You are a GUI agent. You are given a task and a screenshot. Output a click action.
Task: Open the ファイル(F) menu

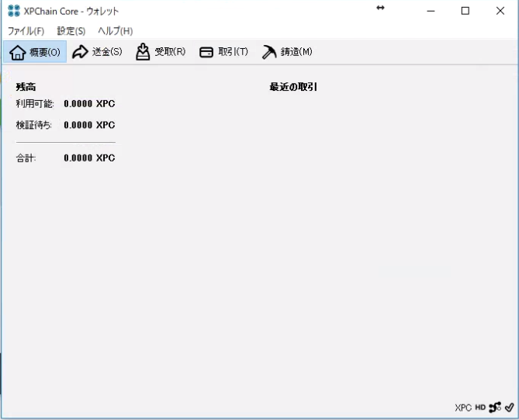click(26, 31)
